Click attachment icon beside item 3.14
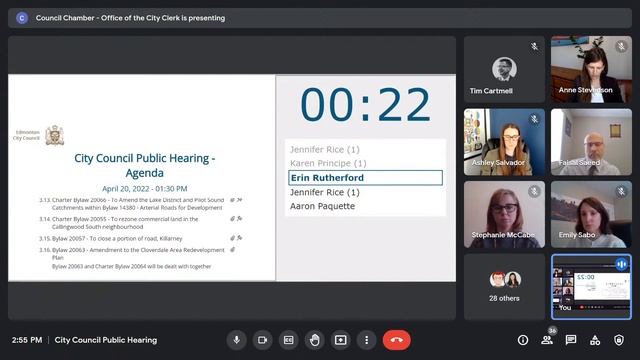Screen dimensions: 640x360 click(x=232, y=219)
